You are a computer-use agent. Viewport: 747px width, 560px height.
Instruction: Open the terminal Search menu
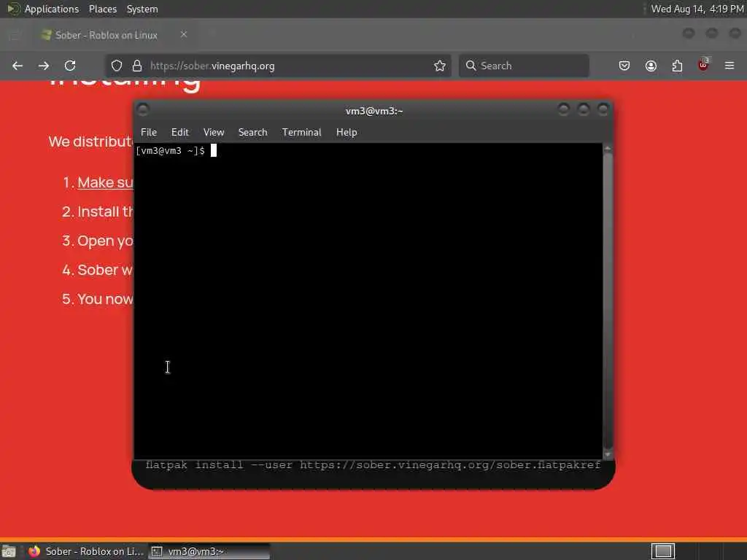(252, 133)
